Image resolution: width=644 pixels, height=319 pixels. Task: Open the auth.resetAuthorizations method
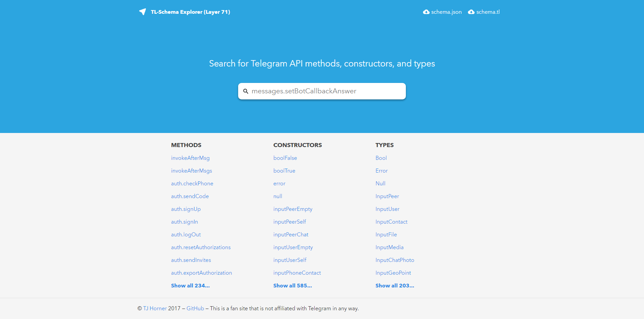[x=201, y=247]
